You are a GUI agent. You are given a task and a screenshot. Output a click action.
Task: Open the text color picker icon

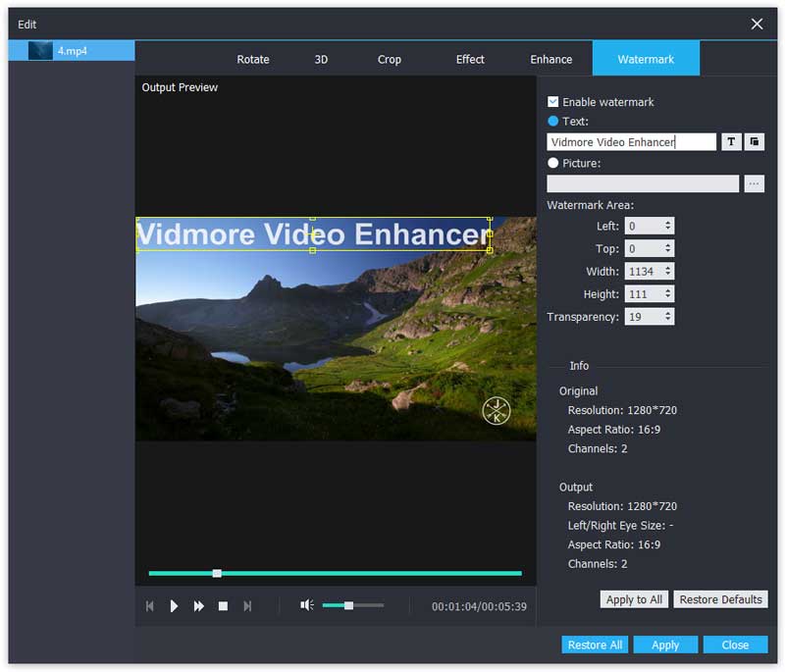[x=754, y=142]
